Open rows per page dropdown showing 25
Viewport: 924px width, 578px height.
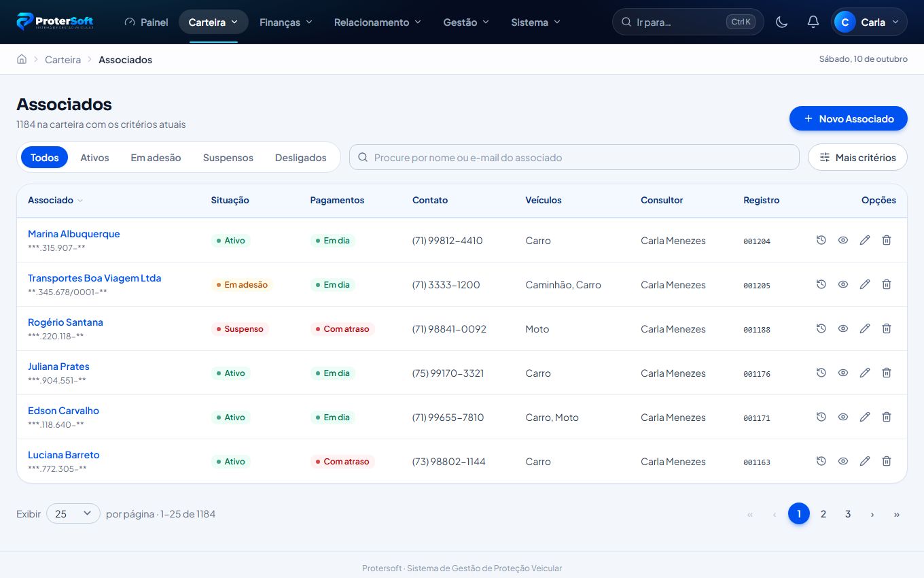click(x=73, y=514)
